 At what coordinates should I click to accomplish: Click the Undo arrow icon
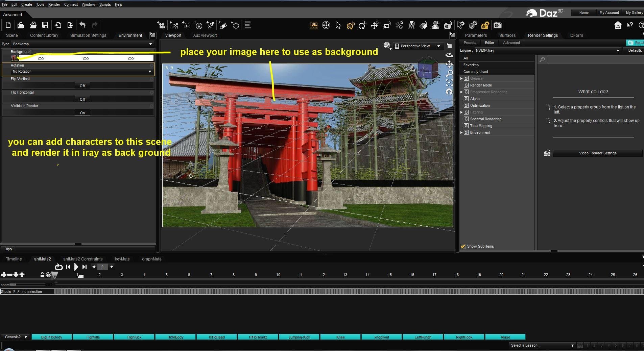click(x=82, y=25)
